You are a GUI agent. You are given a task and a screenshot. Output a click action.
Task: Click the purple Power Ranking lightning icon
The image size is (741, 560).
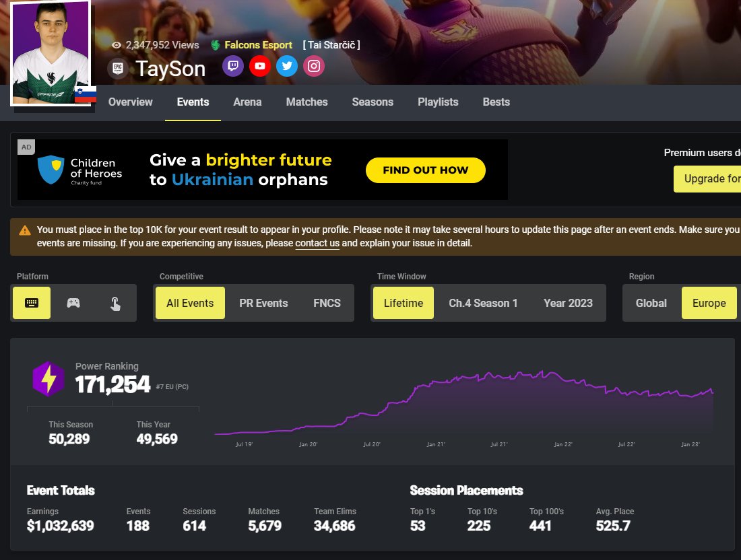(49, 379)
